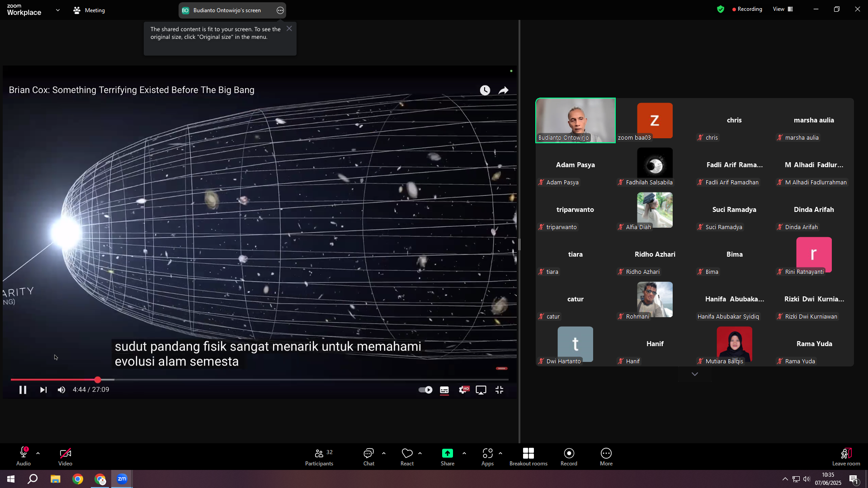
Task: Toggle subtitles/closed captions button
Action: coord(444,390)
